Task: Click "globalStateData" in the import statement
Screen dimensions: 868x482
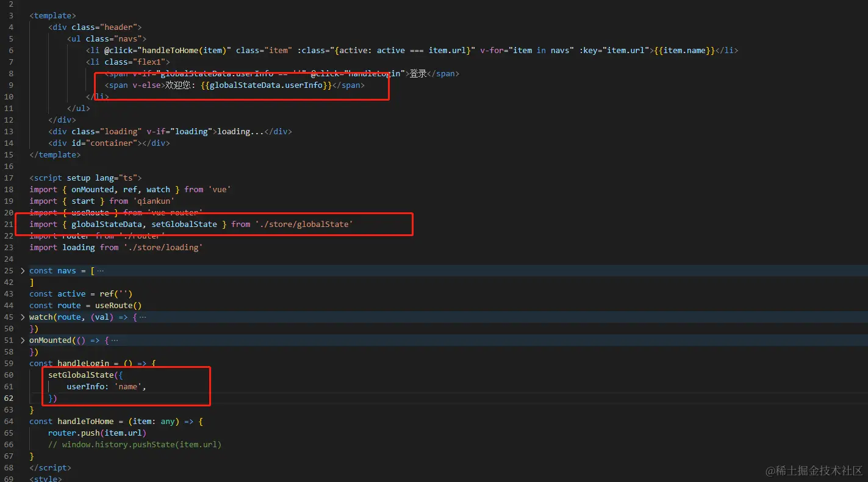Action: (x=107, y=224)
